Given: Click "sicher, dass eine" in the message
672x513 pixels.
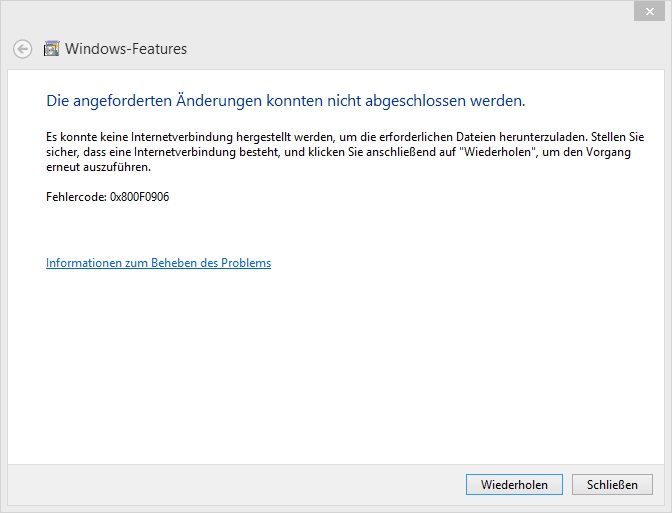Looking at the screenshot, I should click(x=88, y=152).
